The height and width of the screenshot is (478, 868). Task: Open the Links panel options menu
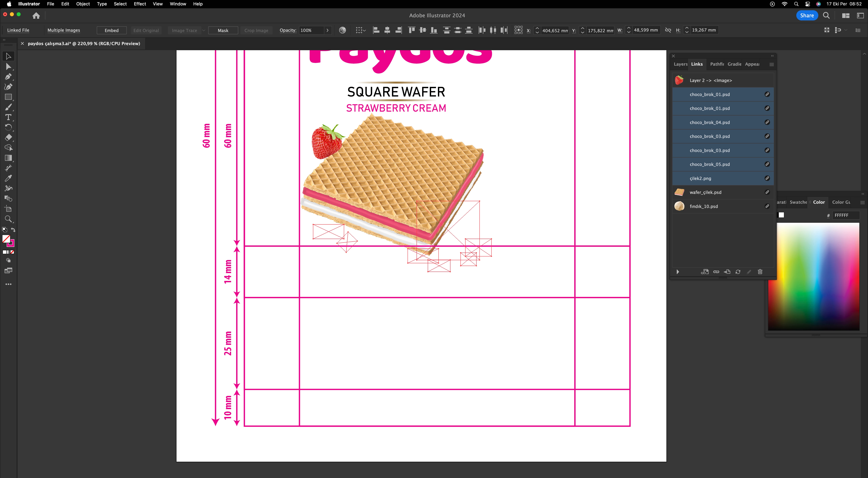(x=772, y=64)
